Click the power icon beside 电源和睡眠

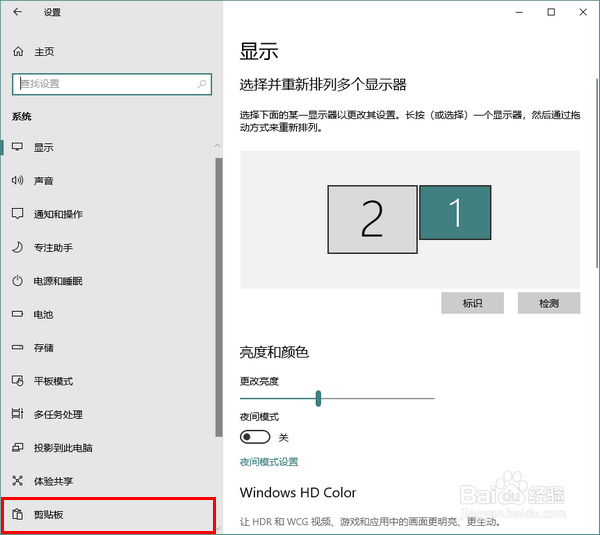tap(18, 281)
